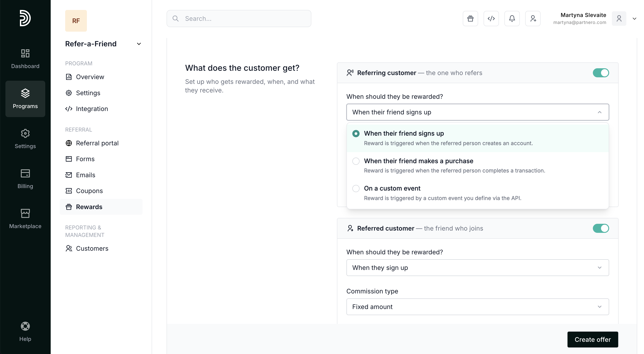
Task: Click the Create offer button
Action: point(592,339)
